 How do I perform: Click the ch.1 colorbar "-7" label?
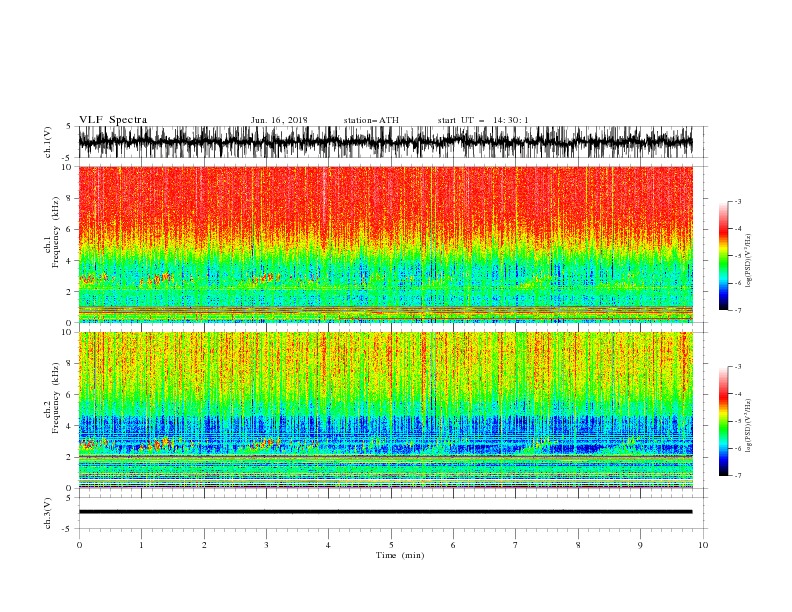click(x=738, y=310)
